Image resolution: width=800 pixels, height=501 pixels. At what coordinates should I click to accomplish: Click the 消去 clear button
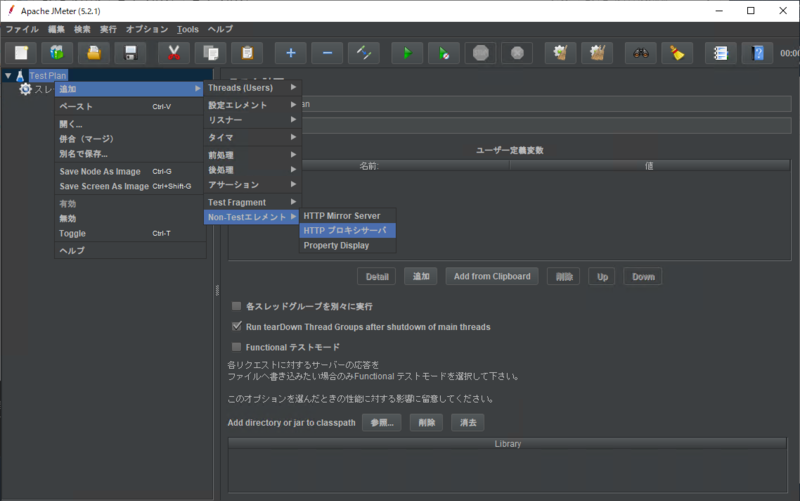click(x=468, y=422)
